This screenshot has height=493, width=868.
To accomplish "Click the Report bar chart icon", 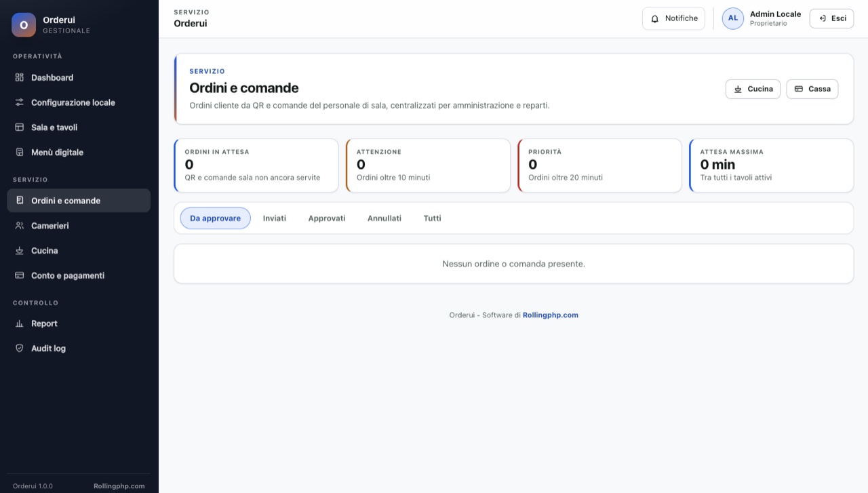I will pos(20,323).
